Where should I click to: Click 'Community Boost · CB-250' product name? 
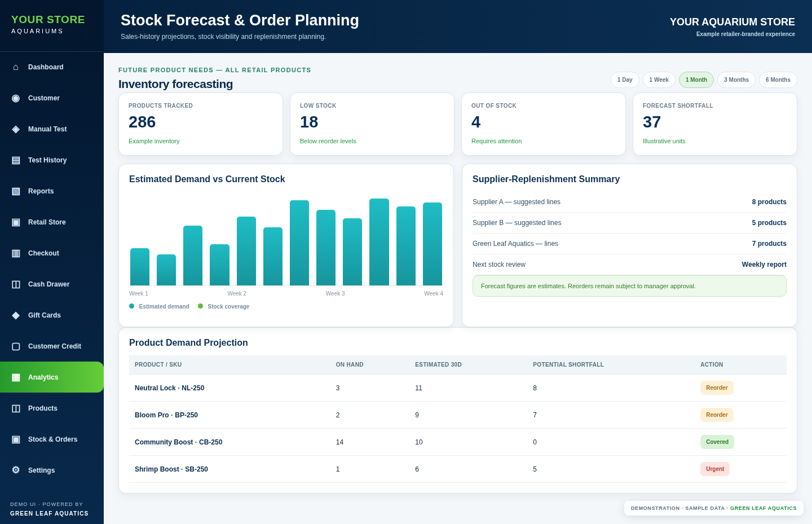coord(179,442)
